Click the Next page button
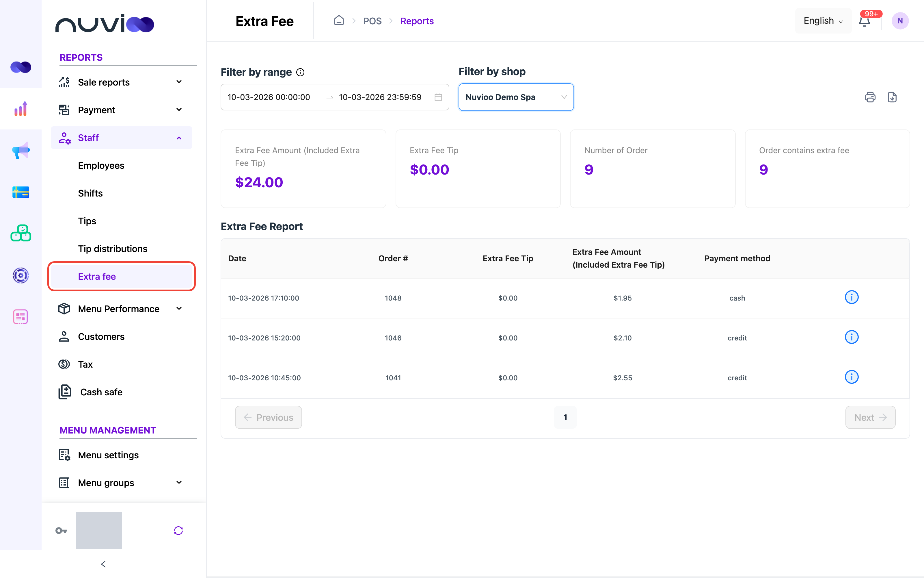Viewport: 924px width, 578px height. pos(870,417)
